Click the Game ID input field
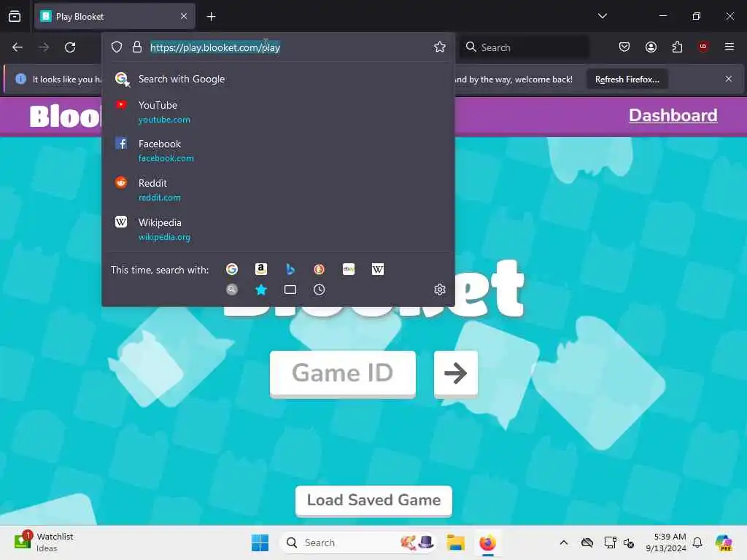Screen dimensions: 747x560 pyautogui.click(x=343, y=373)
